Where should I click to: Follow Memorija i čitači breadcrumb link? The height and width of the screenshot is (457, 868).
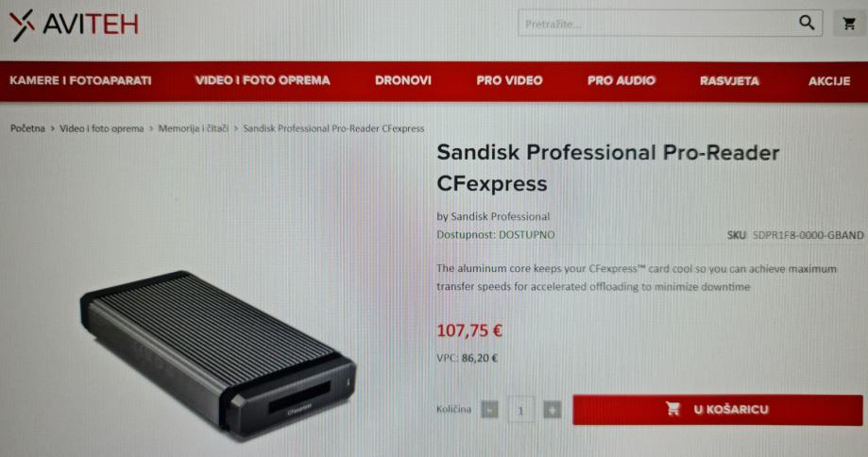(194, 128)
